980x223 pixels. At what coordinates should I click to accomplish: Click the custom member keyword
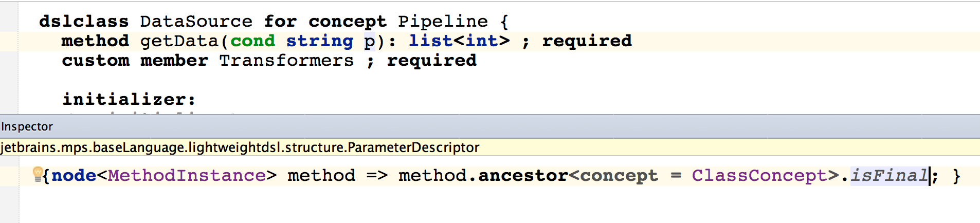tap(135, 61)
